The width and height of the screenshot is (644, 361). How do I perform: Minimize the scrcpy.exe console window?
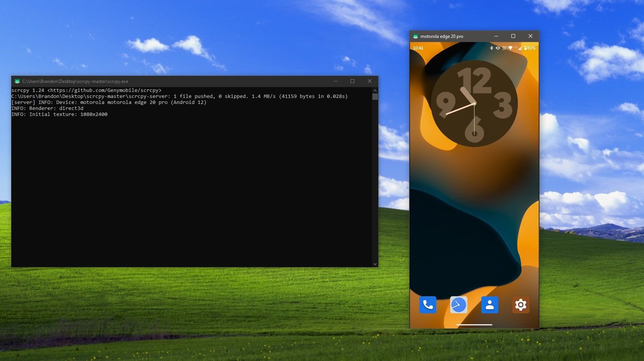[335, 81]
